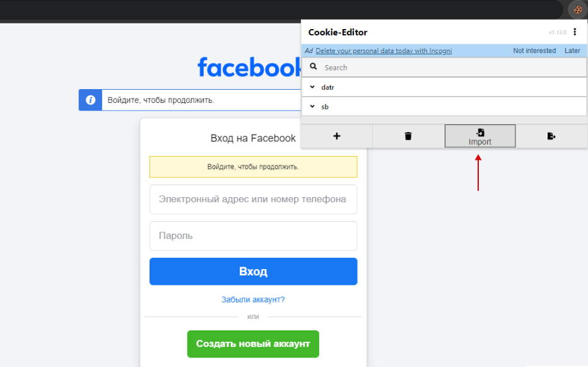The image size is (588, 367).
Task: Postpone the ad with Later
Action: (x=572, y=51)
